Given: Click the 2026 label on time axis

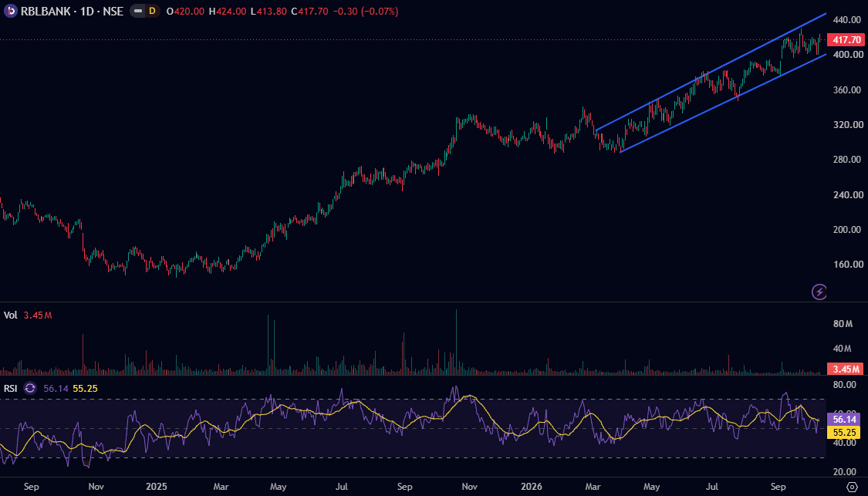Looking at the screenshot, I should 532,487.
